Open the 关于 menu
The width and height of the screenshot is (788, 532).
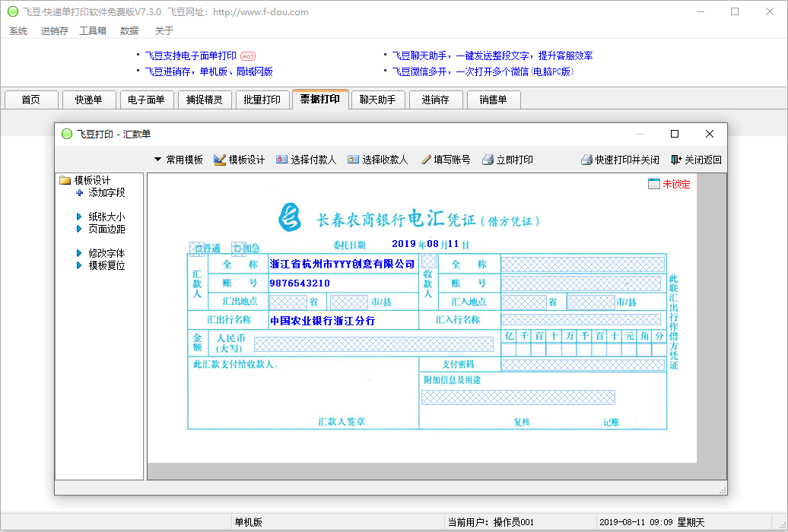click(164, 30)
